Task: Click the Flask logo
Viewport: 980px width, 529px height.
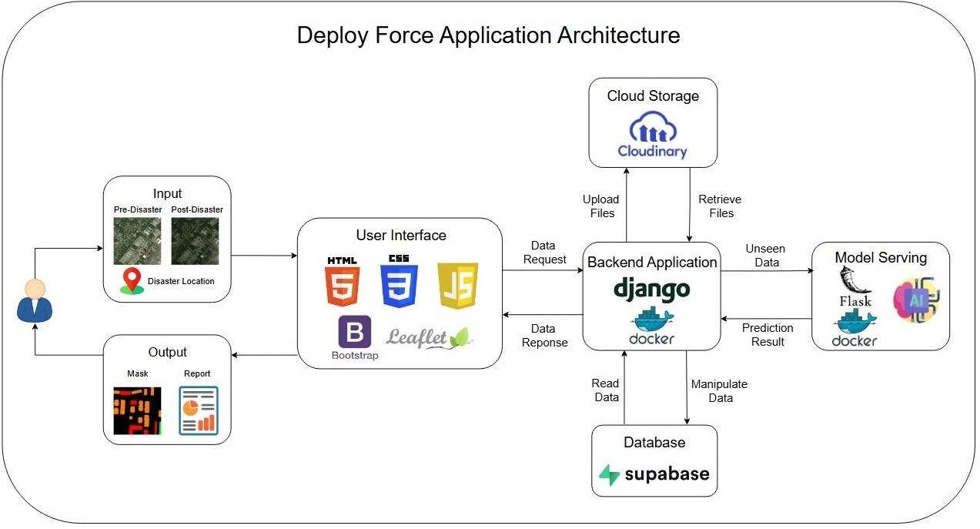Action: click(854, 287)
